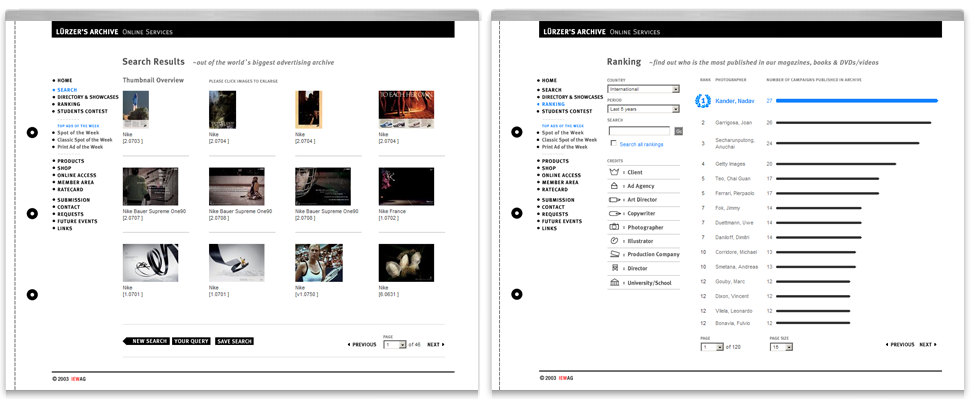Open the page number dropdown under Search Results
976x402 pixels.
tap(394, 345)
